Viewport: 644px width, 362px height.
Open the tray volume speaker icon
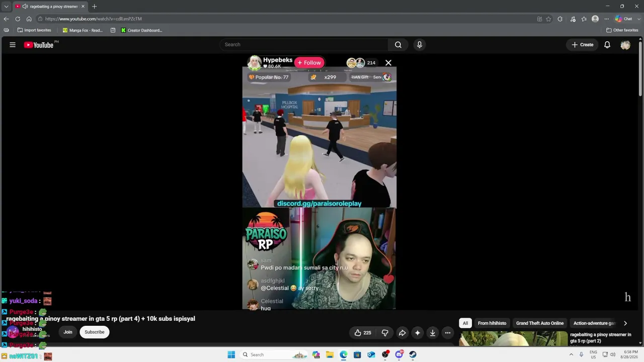[613, 355]
